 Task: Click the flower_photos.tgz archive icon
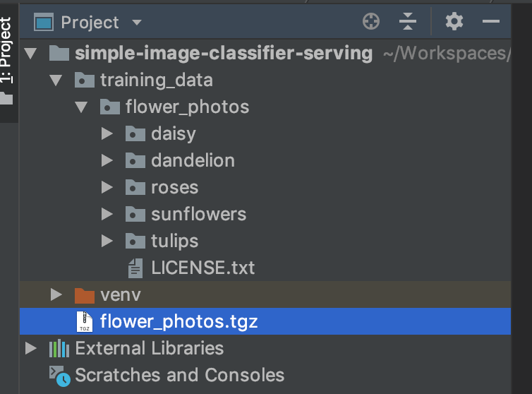pos(85,321)
